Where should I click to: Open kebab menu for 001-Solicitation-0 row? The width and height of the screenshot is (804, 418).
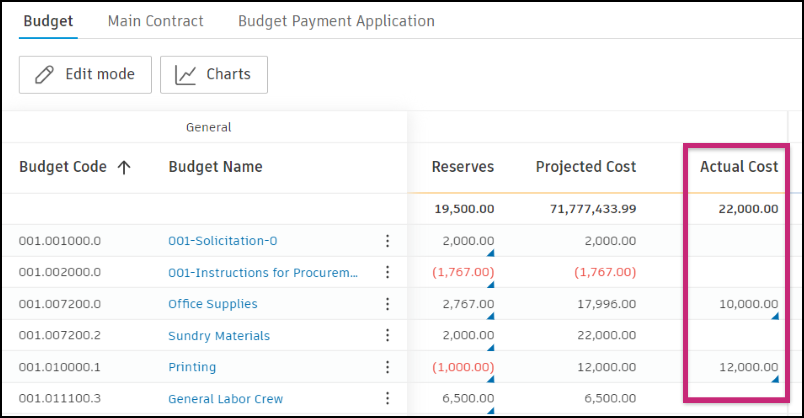[x=387, y=241]
